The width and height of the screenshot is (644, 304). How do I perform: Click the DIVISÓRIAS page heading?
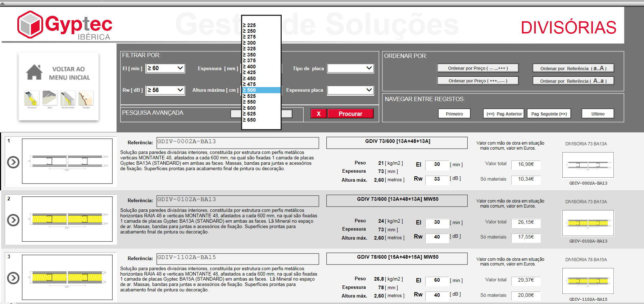pyautogui.click(x=568, y=28)
